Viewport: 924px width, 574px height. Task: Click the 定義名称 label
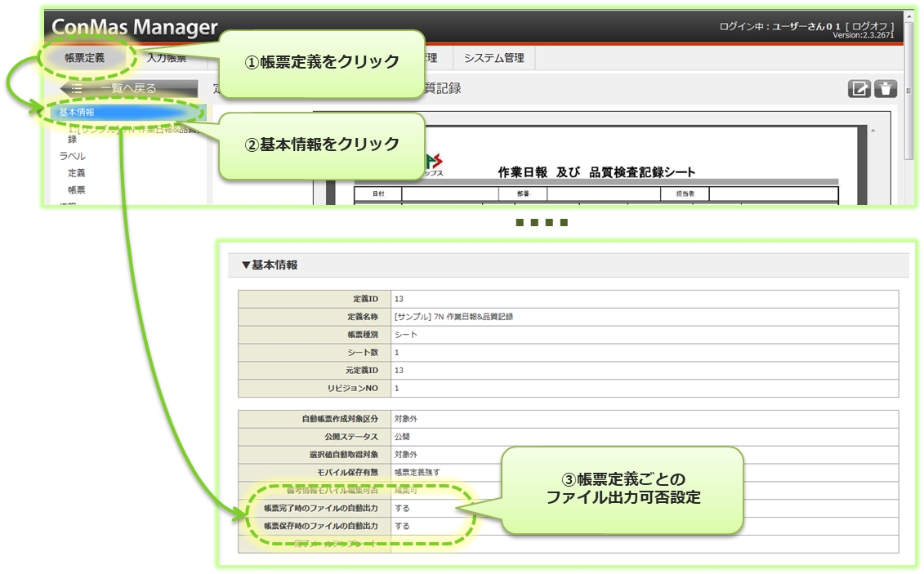pos(363,317)
